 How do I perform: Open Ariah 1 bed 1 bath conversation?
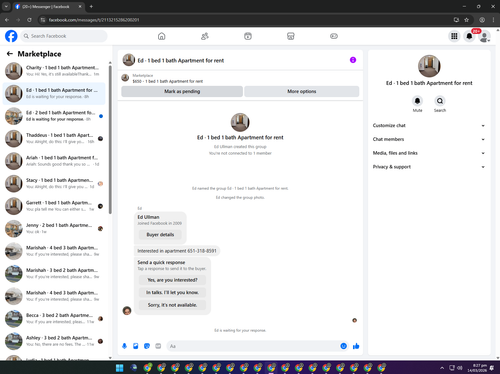pos(54,161)
